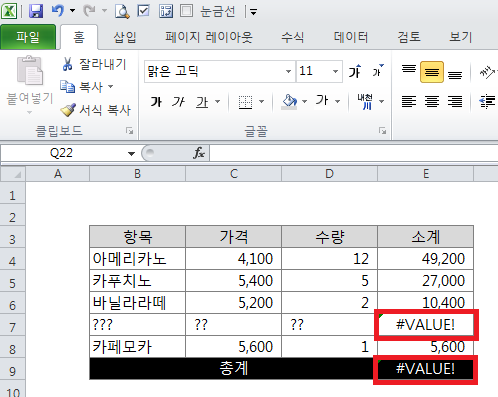This screenshot has width=498, height=397.
Task: Expand the fill color dropdown arrow
Action: coord(304,101)
